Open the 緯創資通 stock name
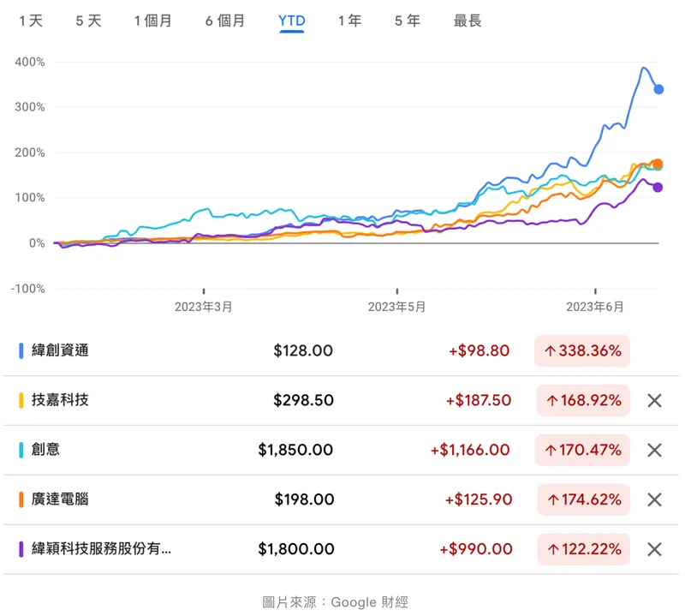Screen dimensions: 685x616 [x=60, y=350]
